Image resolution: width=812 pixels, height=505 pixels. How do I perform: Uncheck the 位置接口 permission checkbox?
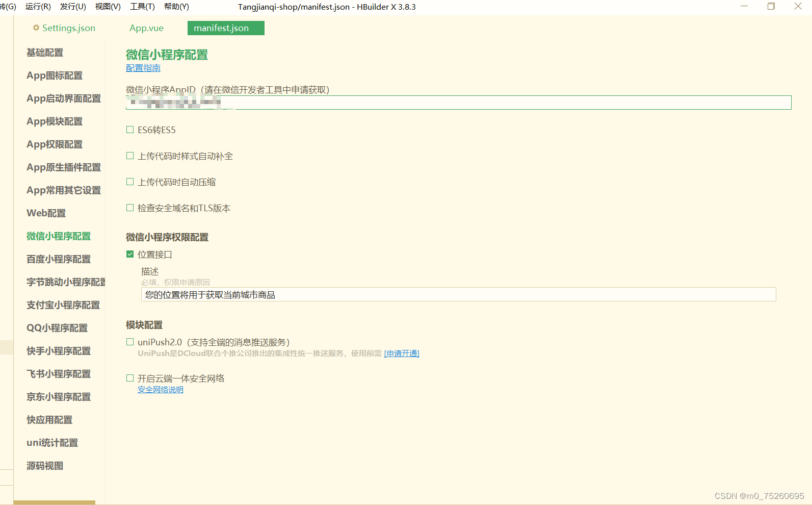(x=130, y=254)
